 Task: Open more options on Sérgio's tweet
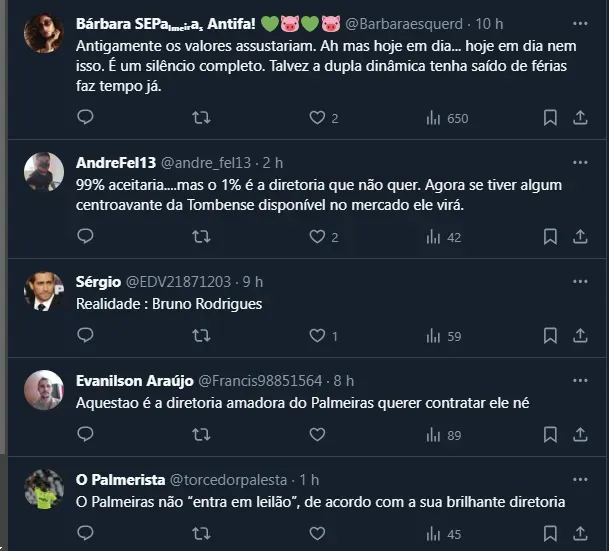point(580,281)
